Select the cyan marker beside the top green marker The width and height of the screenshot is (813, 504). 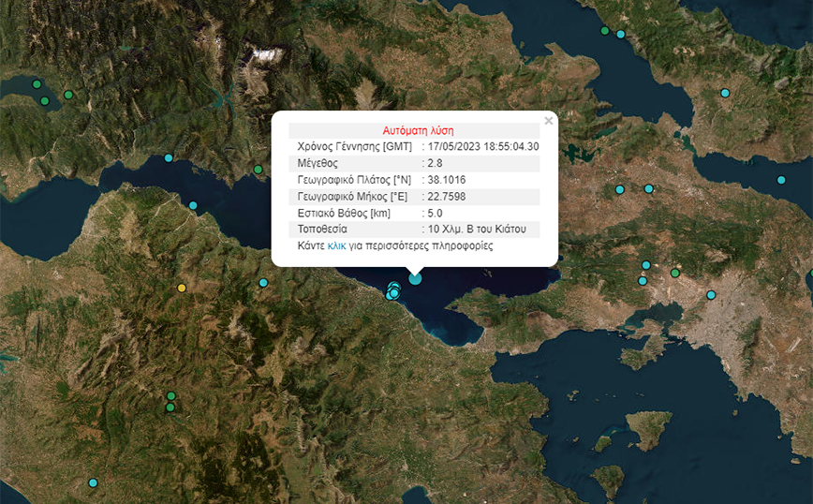pyautogui.click(x=620, y=35)
